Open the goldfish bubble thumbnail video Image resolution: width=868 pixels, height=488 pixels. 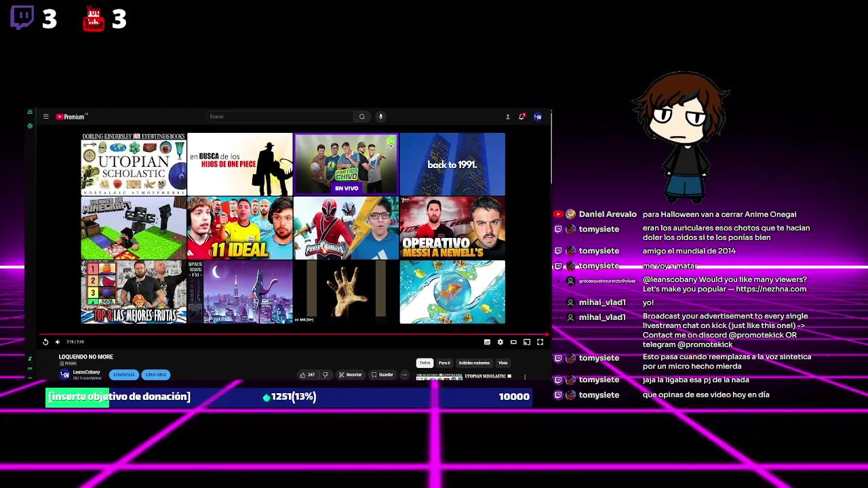click(x=452, y=291)
